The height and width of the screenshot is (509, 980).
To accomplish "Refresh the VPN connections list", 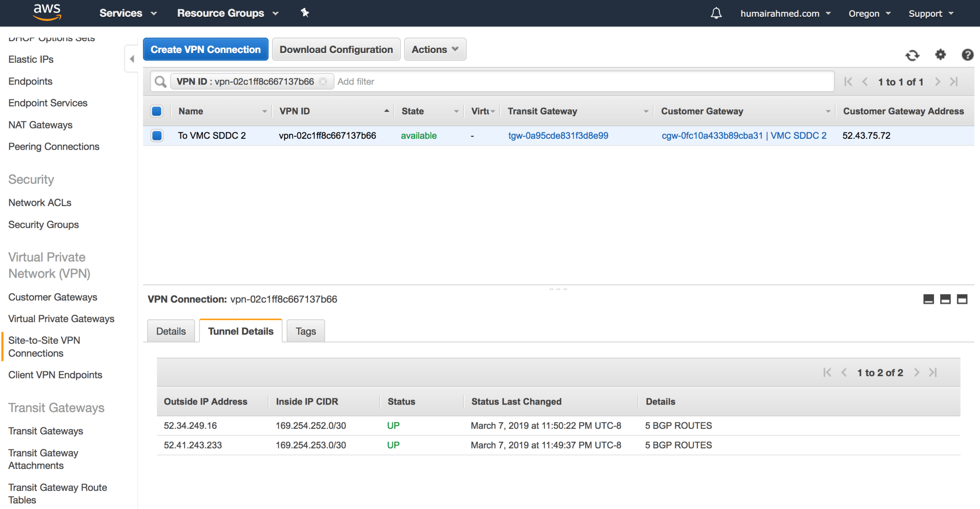I will click(x=912, y=55).
